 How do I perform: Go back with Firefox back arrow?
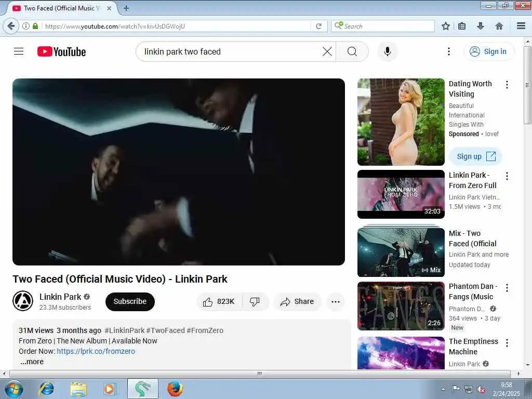11,26
